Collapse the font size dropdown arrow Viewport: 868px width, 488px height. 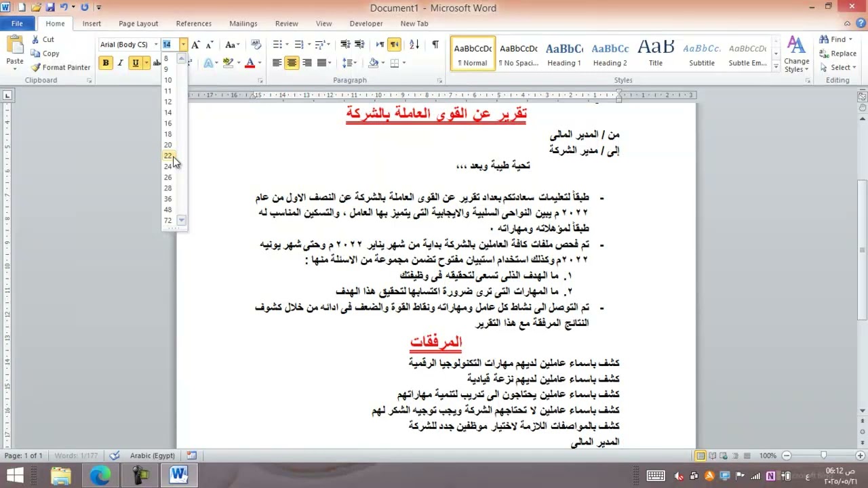pos(183,45)
